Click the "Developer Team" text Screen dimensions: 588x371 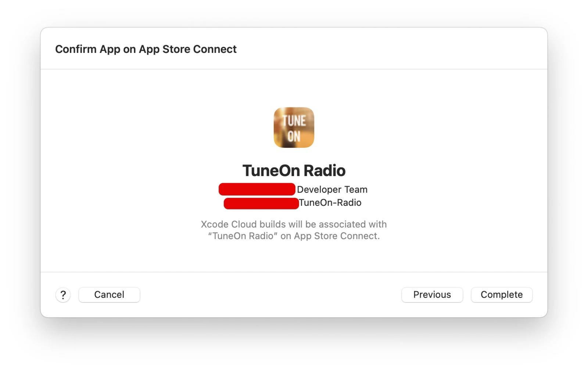332,189
